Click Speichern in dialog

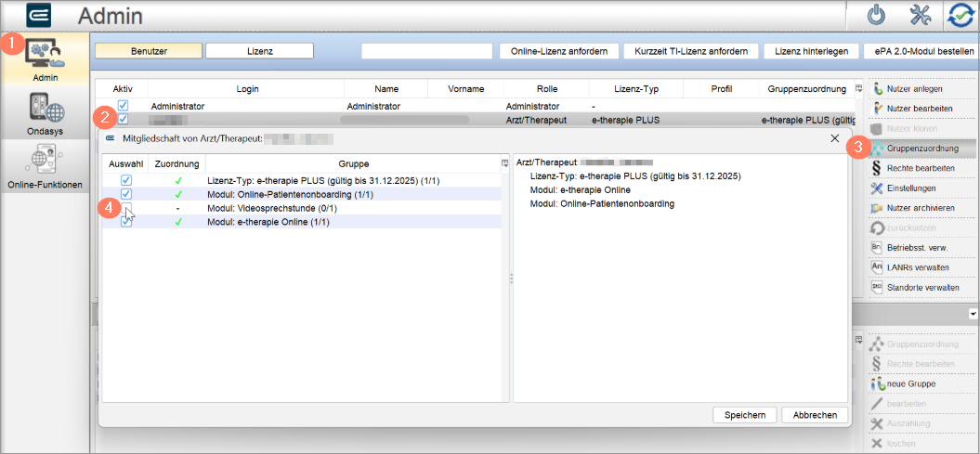pyautogui.click(x=745, y=415)
